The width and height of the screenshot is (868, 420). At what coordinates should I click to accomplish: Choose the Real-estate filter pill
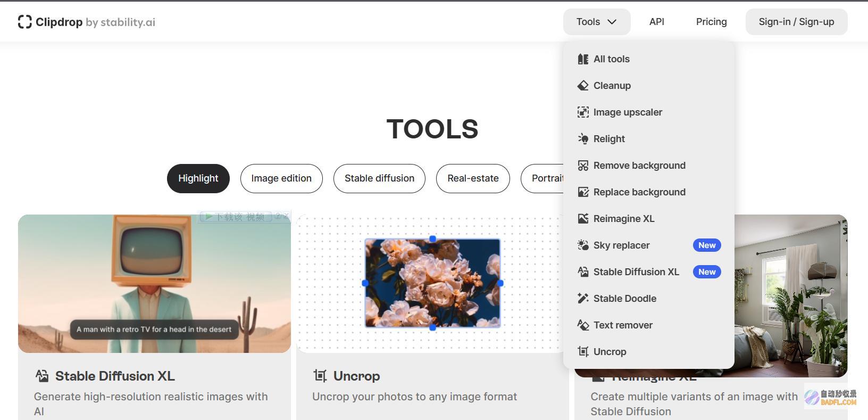click(x=473, y=178)
